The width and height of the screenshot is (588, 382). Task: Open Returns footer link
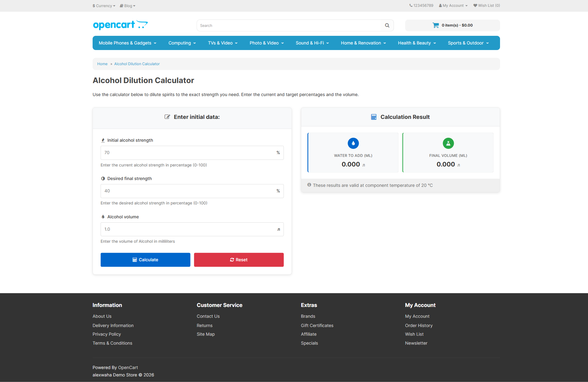205,325
